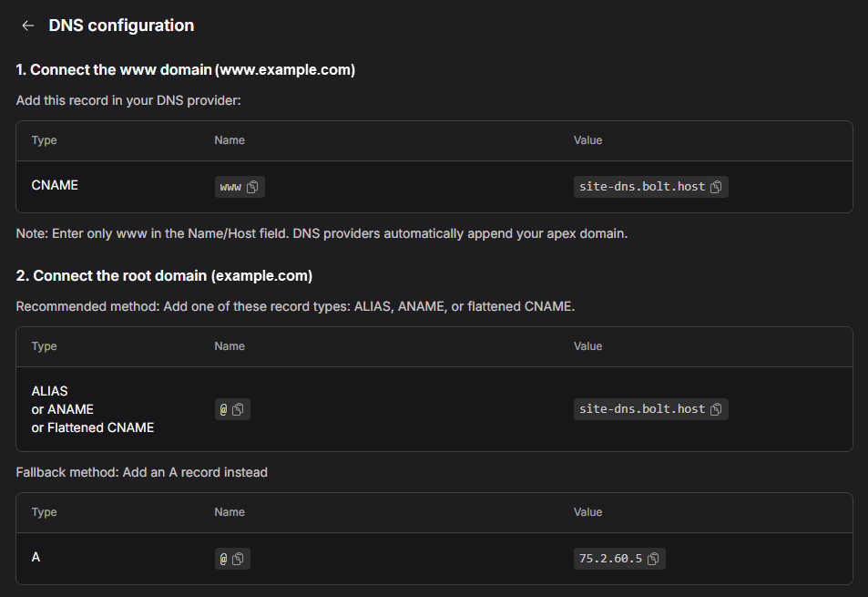This screenshot has width=868, height=597.
Task: Select the www value chip
Action: pos(239,186)
